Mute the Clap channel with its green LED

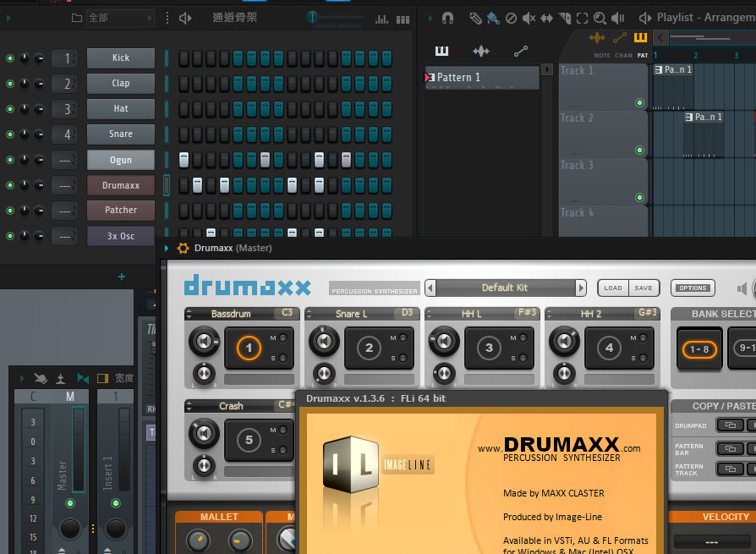(9, 84)
